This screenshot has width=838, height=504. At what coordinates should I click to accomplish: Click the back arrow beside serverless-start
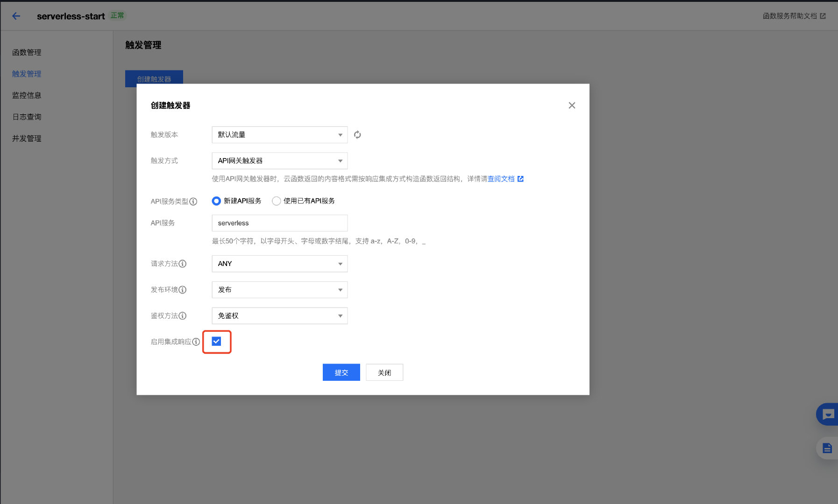(16, 16)
